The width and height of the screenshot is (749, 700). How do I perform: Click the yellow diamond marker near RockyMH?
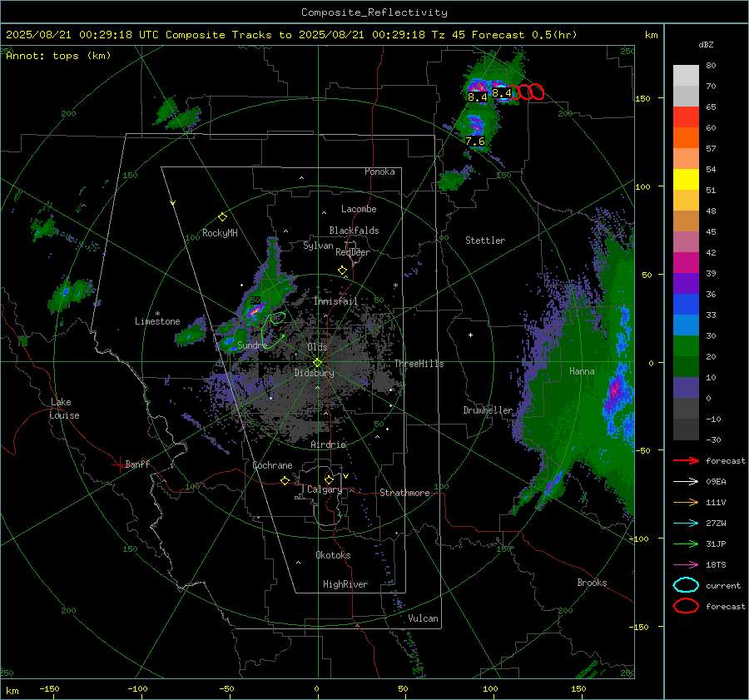pyautogui.click(x=222, y=217)
